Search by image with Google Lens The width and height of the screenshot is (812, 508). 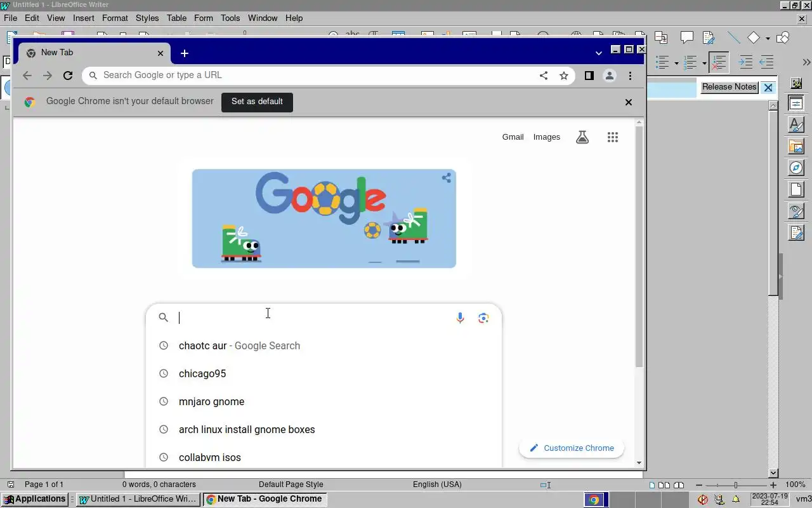[x=483, y=317]
